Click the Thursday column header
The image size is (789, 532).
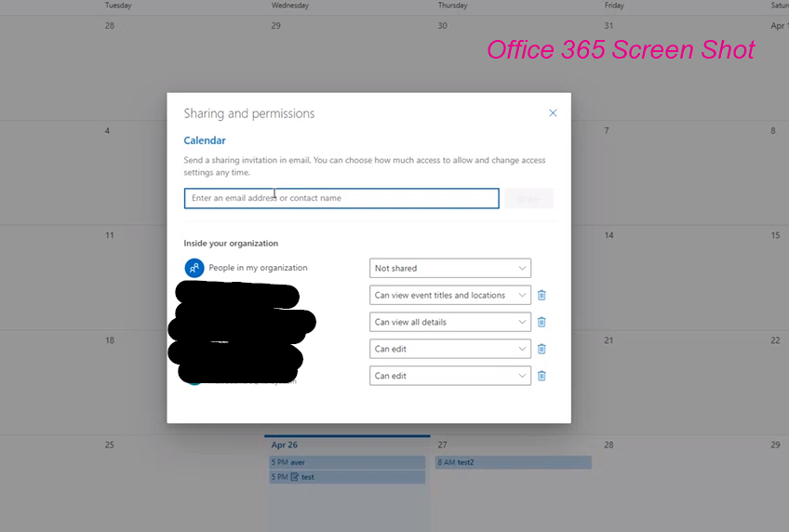click(x=452, y=6)
